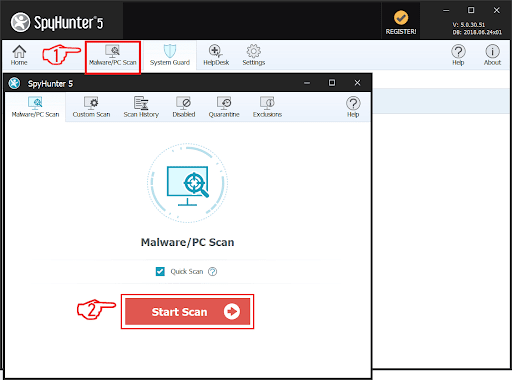512x380 pixels.
Task: Click the Quick Scan help question mark
Action: [212, 271]
